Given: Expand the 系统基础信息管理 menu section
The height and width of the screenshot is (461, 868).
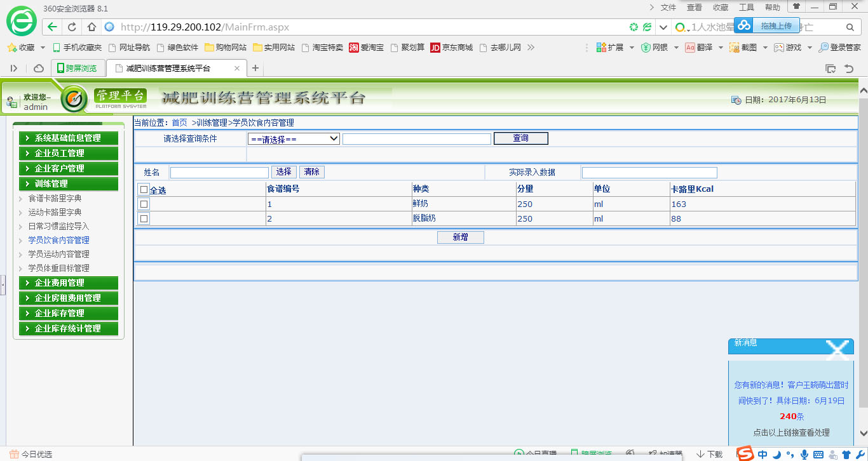Looking at the screenshot, I should click(67, 138).
